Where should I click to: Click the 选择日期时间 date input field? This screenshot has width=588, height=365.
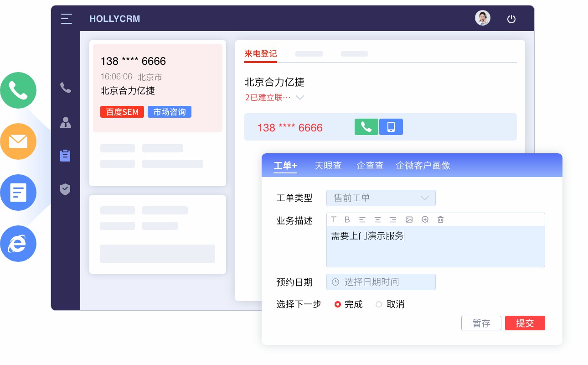pos(381,282)
